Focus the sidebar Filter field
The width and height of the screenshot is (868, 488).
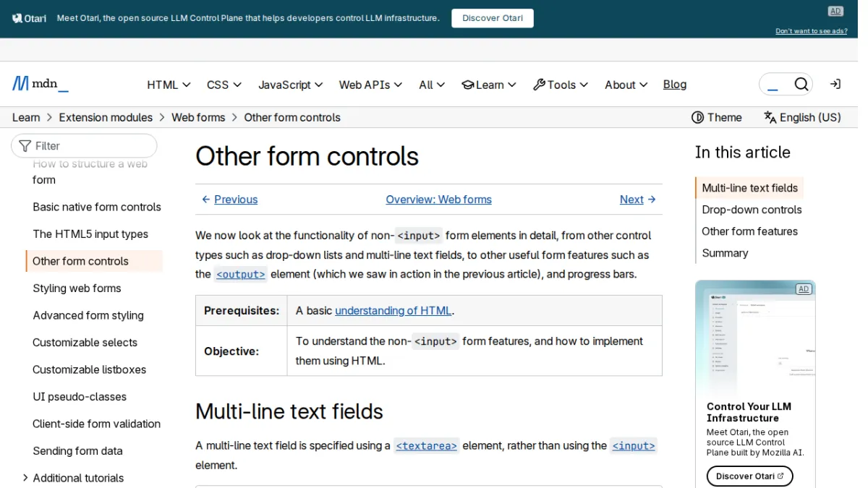pyautogui.click(x=84, y=145)
